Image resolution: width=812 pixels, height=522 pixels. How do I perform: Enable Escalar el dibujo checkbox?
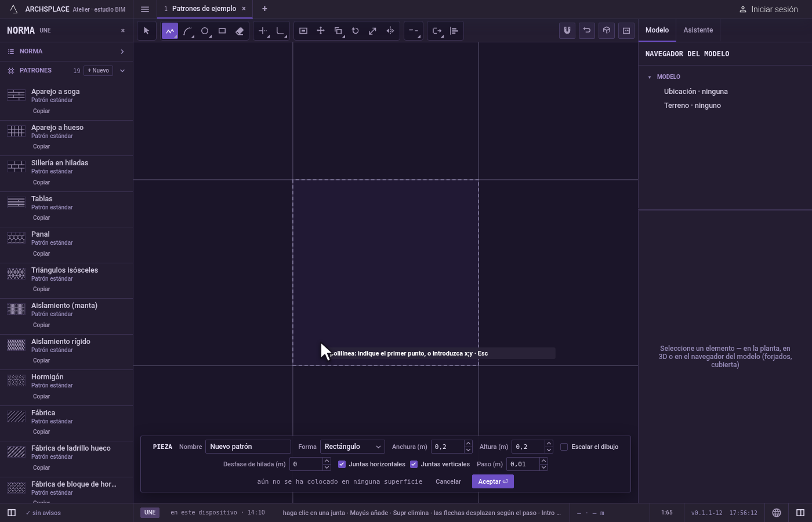click(x=564, y=447)
